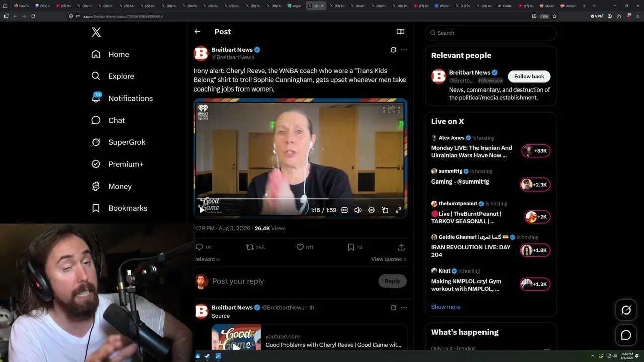644x362 pixels.
Task: Switch to the Imgur browser tab
Action: [294, 6]
